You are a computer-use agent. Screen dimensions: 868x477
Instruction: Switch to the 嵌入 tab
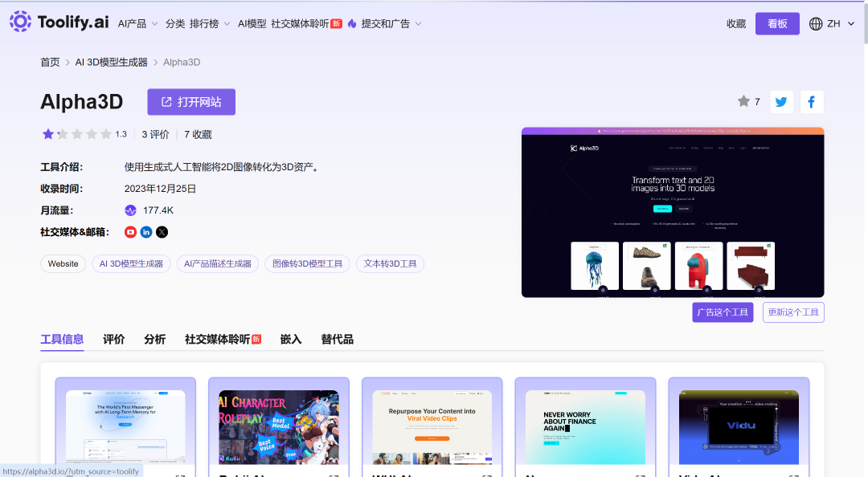coord(291,339)
